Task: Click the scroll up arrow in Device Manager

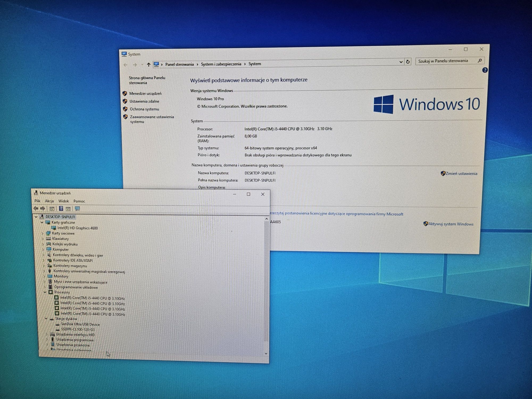Action: pos(267,219)
